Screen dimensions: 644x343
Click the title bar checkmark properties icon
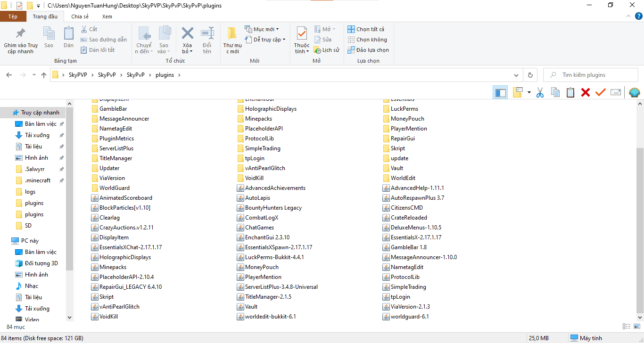point(19,6)
